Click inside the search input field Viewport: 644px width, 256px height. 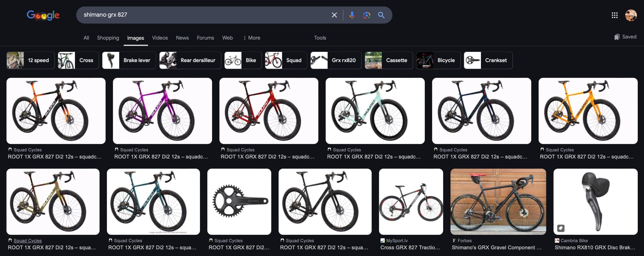tap(201, 15)
